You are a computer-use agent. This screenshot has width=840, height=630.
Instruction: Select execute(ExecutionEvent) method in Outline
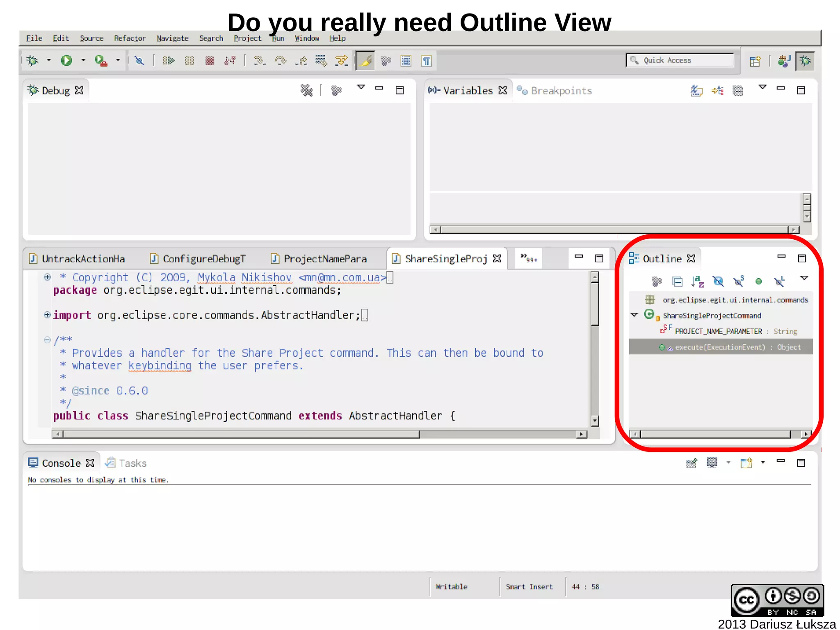pos(721,347)
